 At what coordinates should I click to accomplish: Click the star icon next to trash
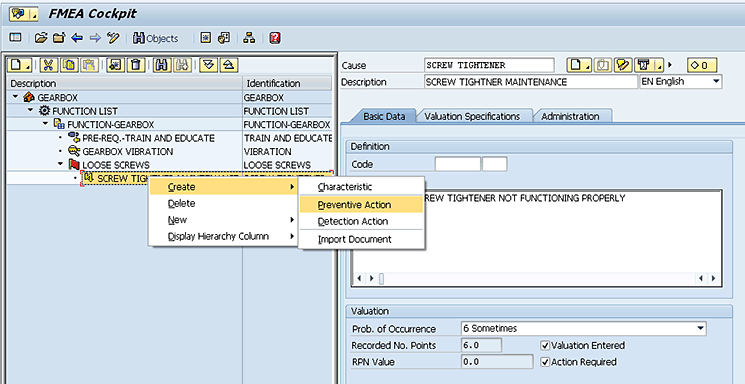pyautogui.click(x=115, y=65)
